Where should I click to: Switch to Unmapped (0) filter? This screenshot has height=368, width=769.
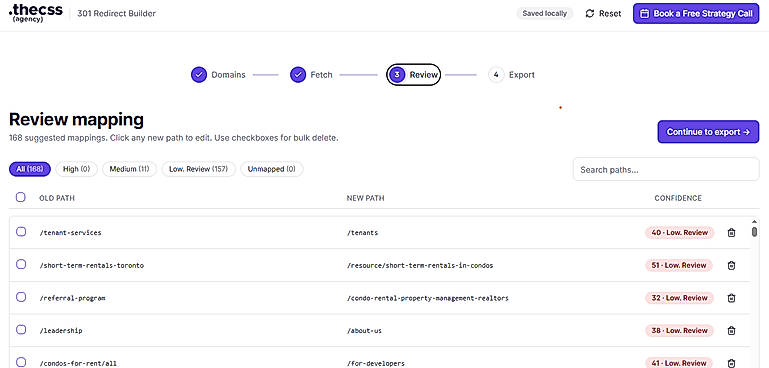(272, 169)
